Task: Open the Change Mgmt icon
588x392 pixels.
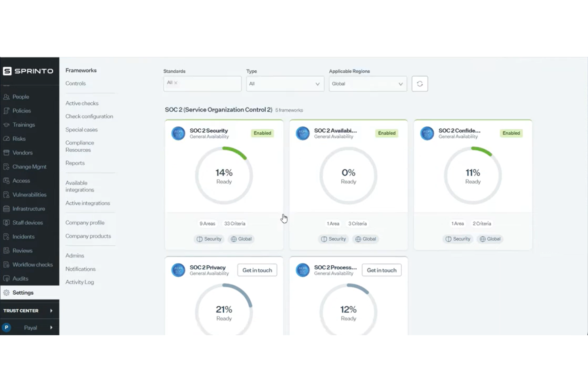Action: coord(6,167)
